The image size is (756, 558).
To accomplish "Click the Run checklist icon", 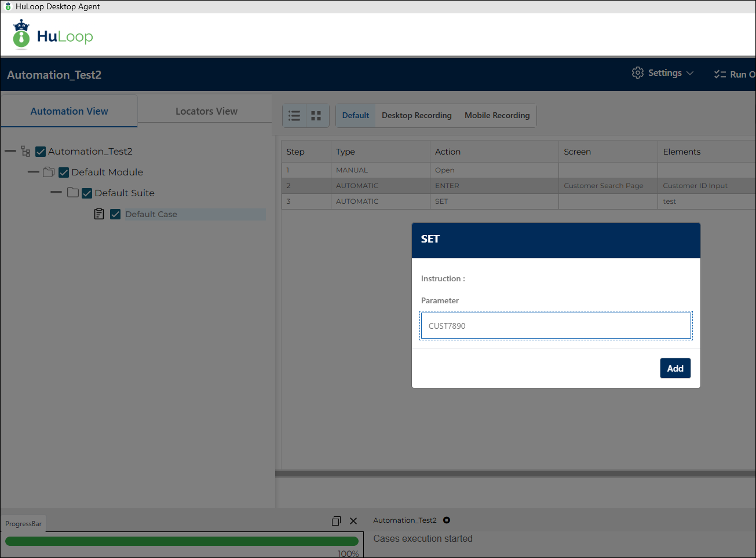I will pyautogui.click(x=720, y=74).
